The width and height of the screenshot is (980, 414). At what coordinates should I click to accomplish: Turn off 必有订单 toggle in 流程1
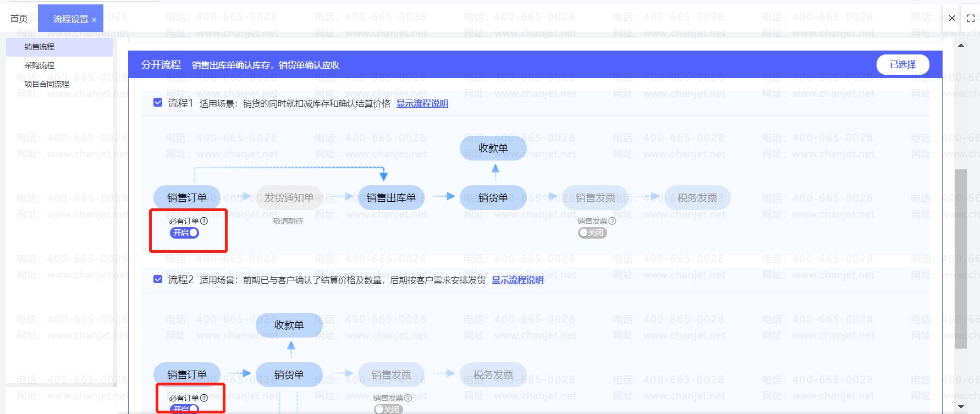coord(185,233)
